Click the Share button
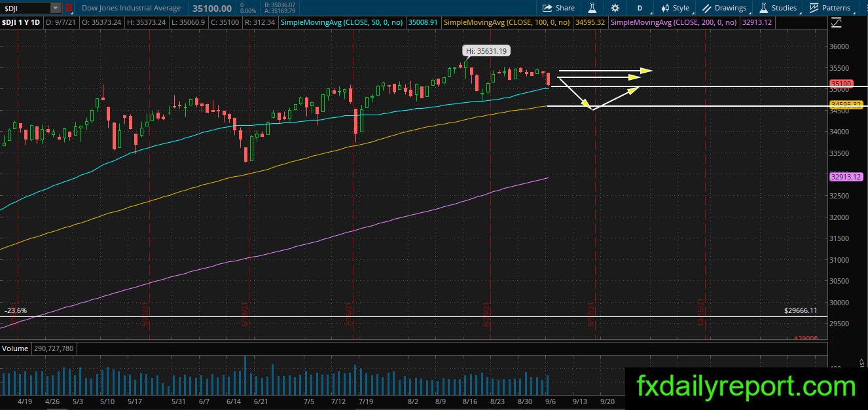This screenshot has width=868, height=410. [558, 8]
